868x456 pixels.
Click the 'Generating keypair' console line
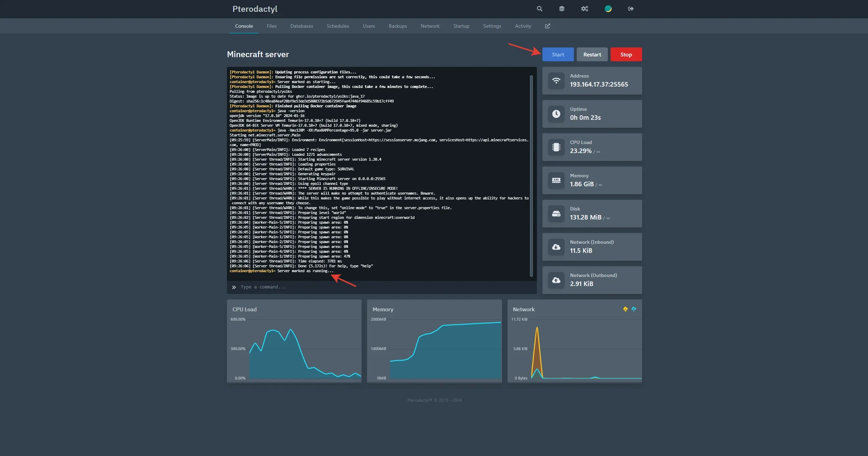coord(283,174)
